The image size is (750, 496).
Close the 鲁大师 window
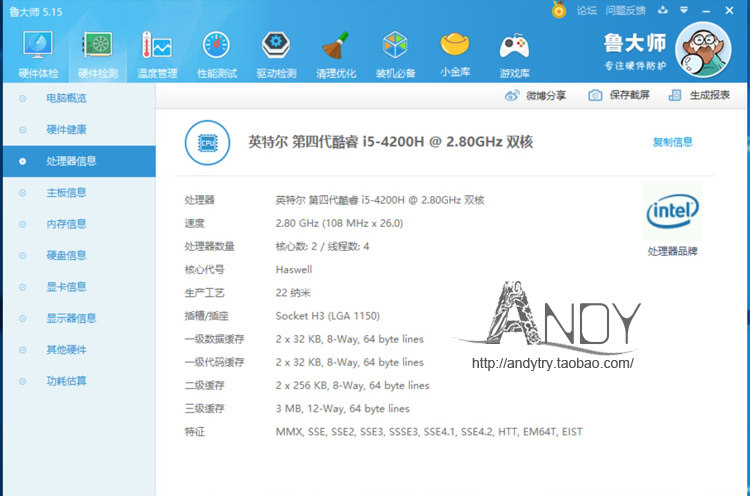tap(729, 10)
